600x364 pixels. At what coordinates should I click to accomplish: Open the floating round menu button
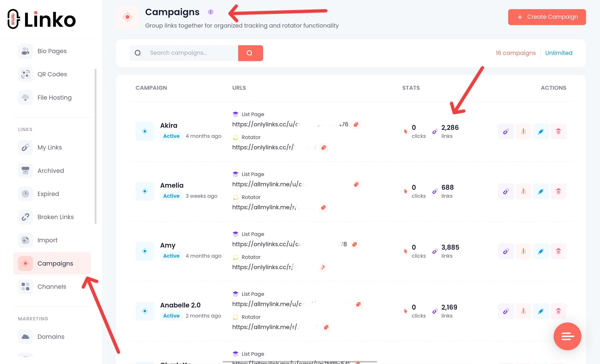click(567, 336)
